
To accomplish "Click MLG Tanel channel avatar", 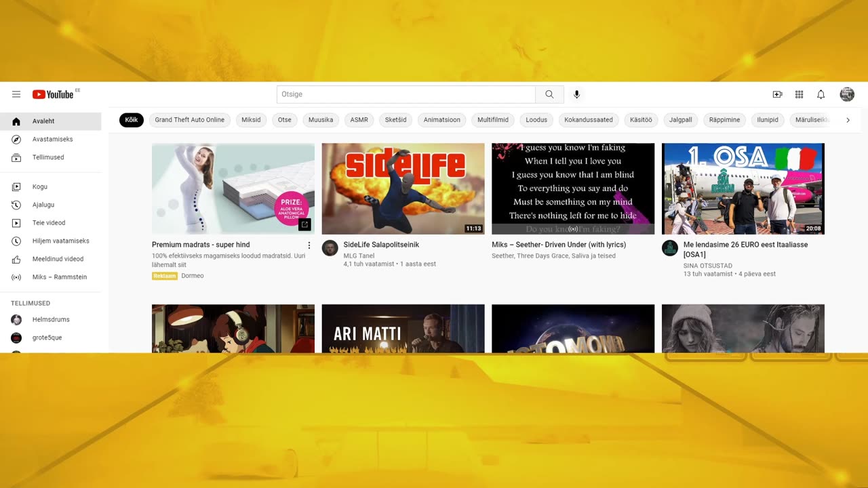I will [x=330, y=248].
